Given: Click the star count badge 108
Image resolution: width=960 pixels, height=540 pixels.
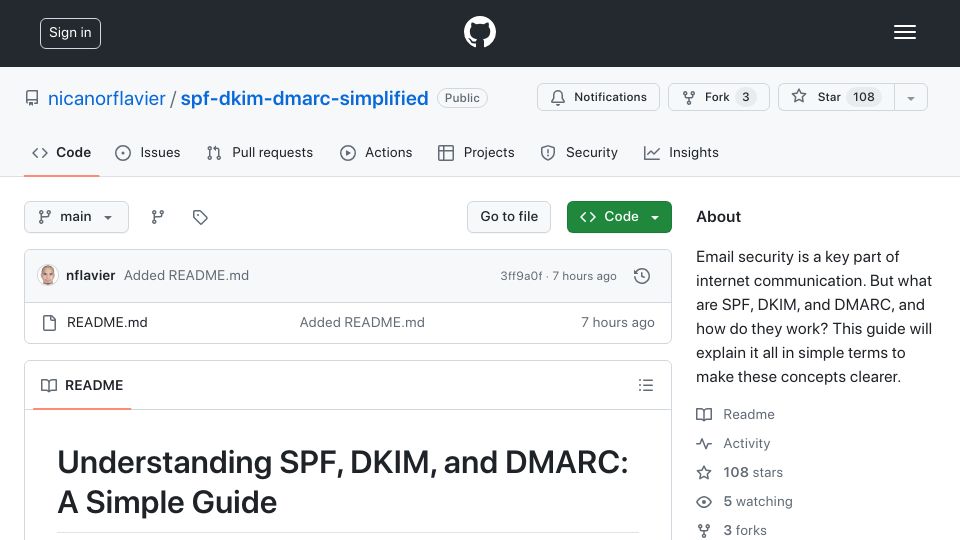Looking at the screenshot, I should (864, 97).
